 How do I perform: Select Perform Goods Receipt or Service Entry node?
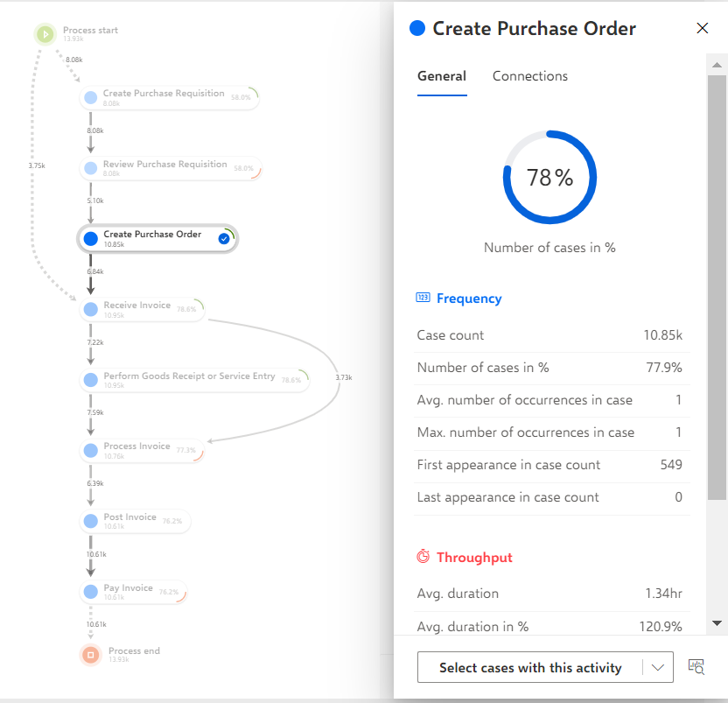tap(194, 380)
